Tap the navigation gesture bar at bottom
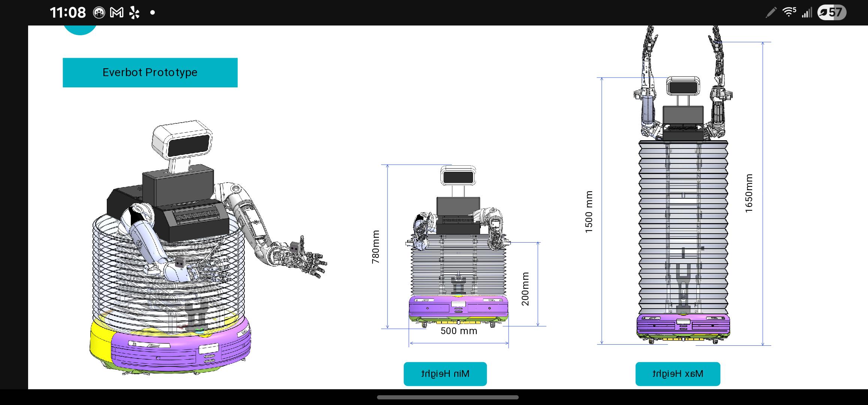Viewport: 868px width, 405px height. pyautogui.click(x=448, y=397)
